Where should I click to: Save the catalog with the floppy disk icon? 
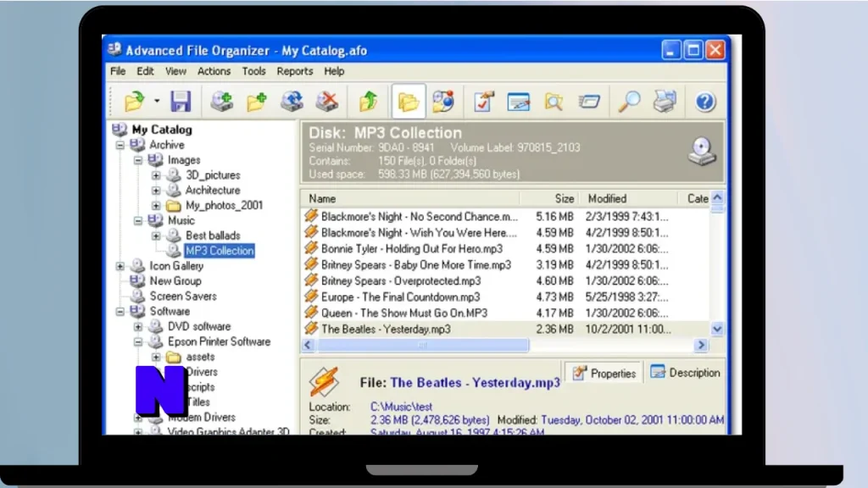[x=181, y=102]
